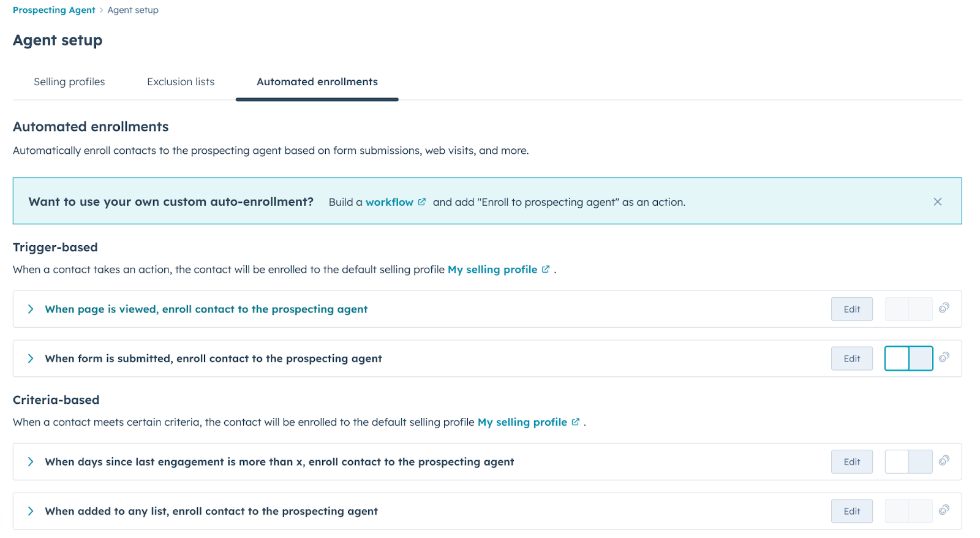Expand the 'When added to any list' row chevron
This screenshot has height=538, width=980.
tap(30, 511)
